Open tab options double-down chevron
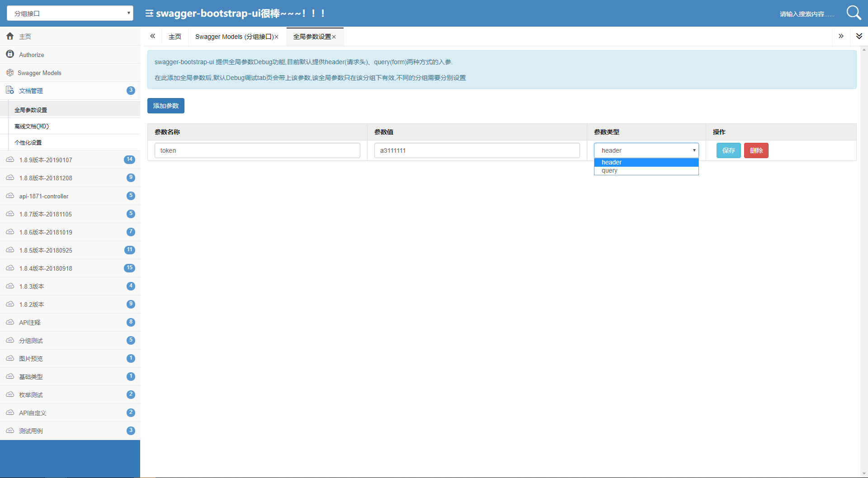 click(x=859, y=36)
